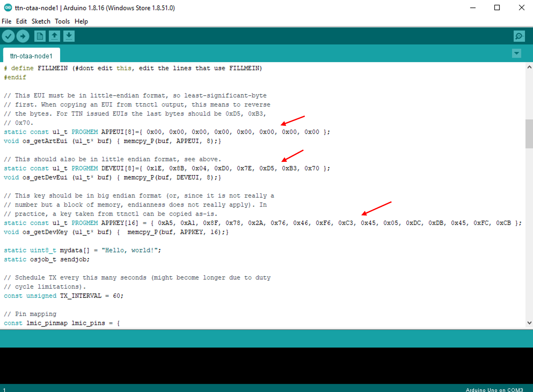533x392 pixels.
Task: Create a new sketch using the New icon
Action: (x=39, y=36)
